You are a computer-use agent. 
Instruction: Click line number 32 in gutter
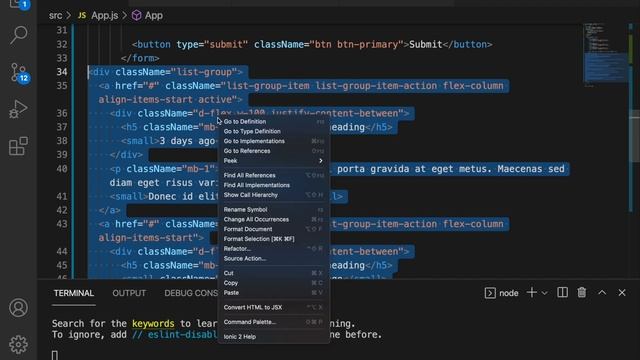(62, 44)
